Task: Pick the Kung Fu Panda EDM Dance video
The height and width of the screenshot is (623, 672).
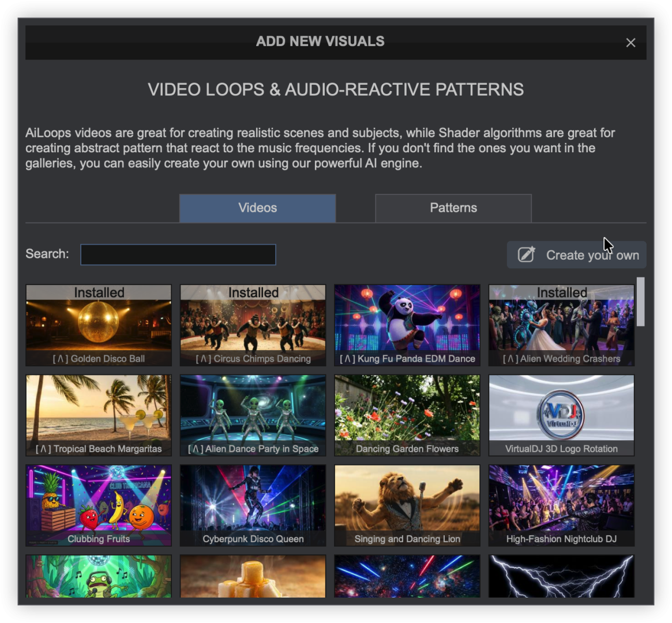Action: [x=407, y=325]
